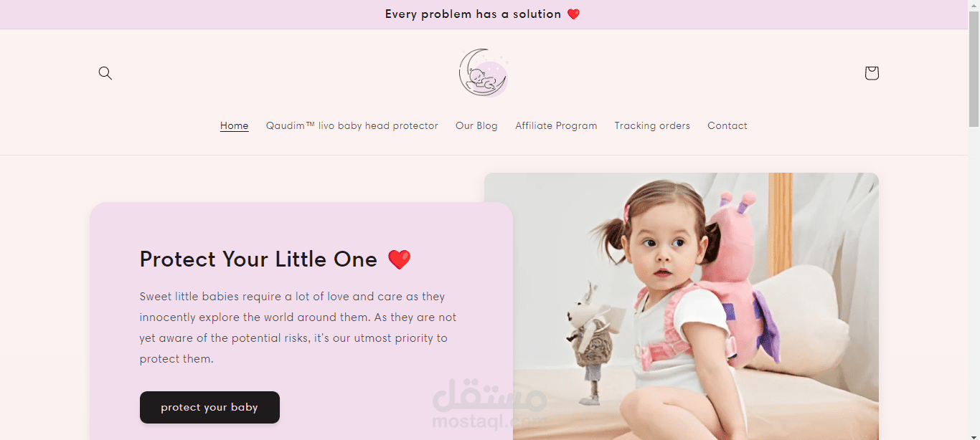980x440 pixels.
Task: Click the toddler with head protector image
Action: pyautogui.click(x=682, y=306)
